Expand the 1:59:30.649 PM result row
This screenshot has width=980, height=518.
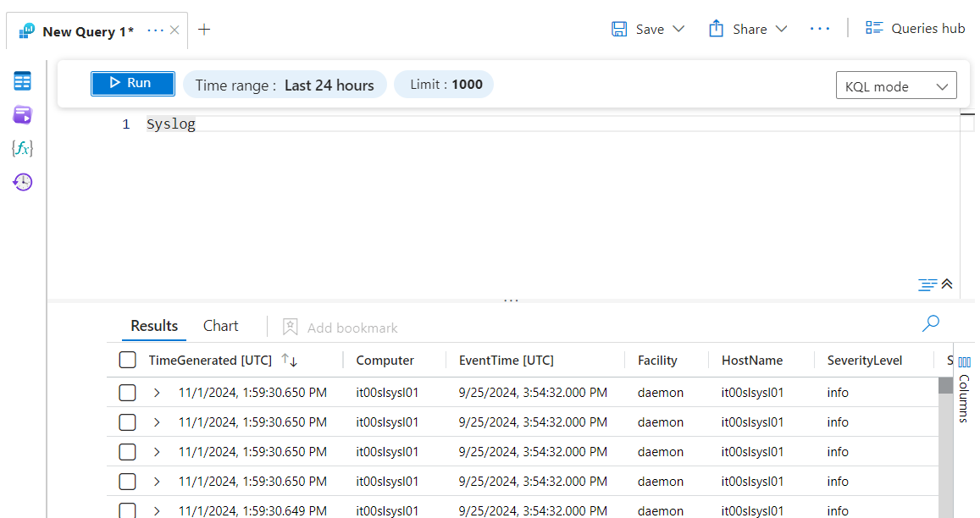(x=157, y=511)
